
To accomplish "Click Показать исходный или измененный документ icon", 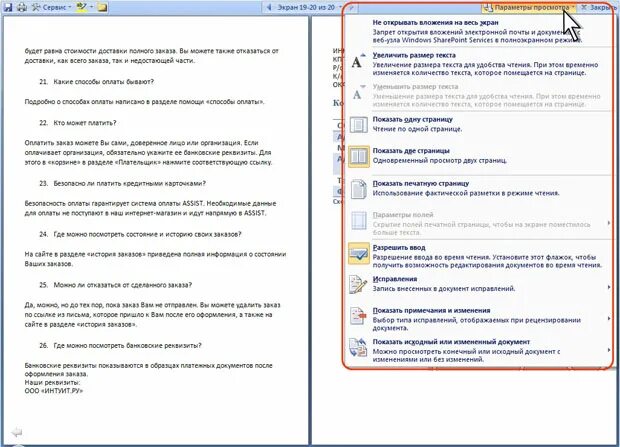I will (x=359, y=347).
